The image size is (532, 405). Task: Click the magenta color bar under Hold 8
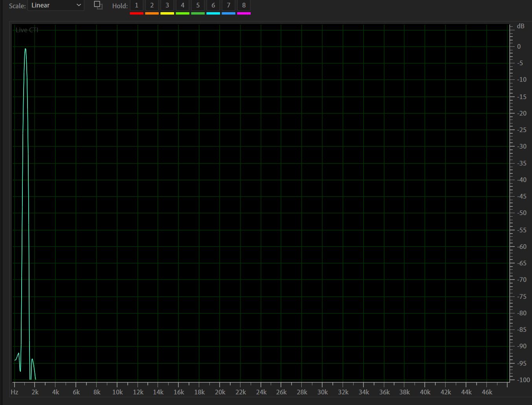pyautogui.click(x=244, y=13)
